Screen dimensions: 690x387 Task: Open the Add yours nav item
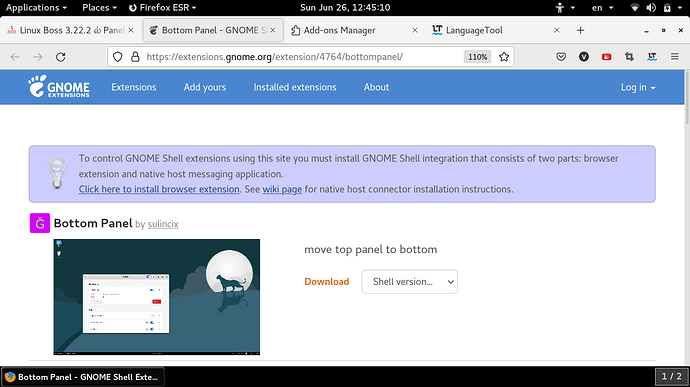point(205,87)
